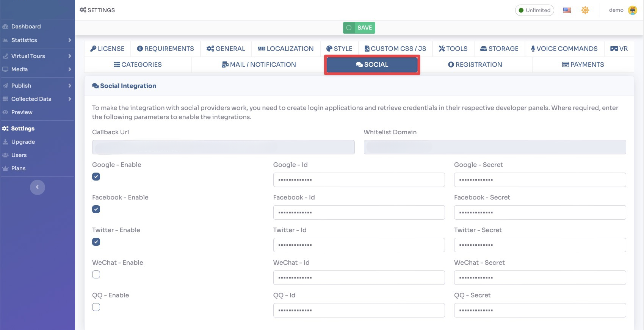The height and width of the screenshot is (330, 644).
Task: Open the demo user account menu
Action: click(x=622, y=10)
